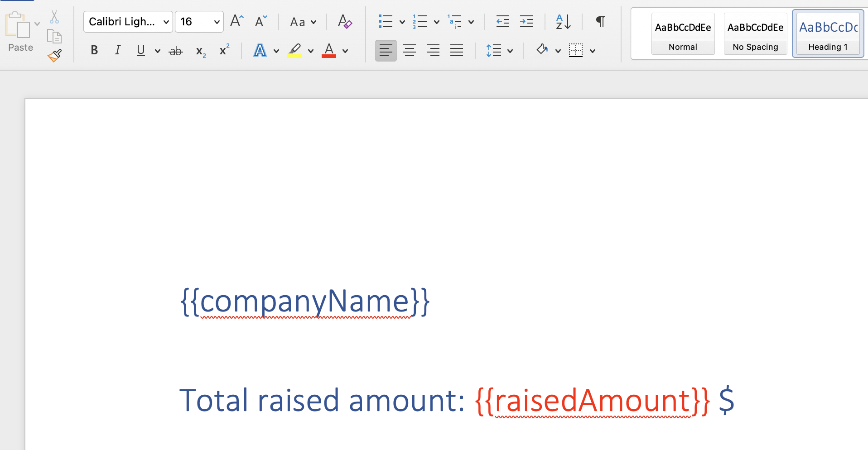Screen dimensions: 868x450
Task: Activate the Format Painter
Action: [x=54, y=55]
